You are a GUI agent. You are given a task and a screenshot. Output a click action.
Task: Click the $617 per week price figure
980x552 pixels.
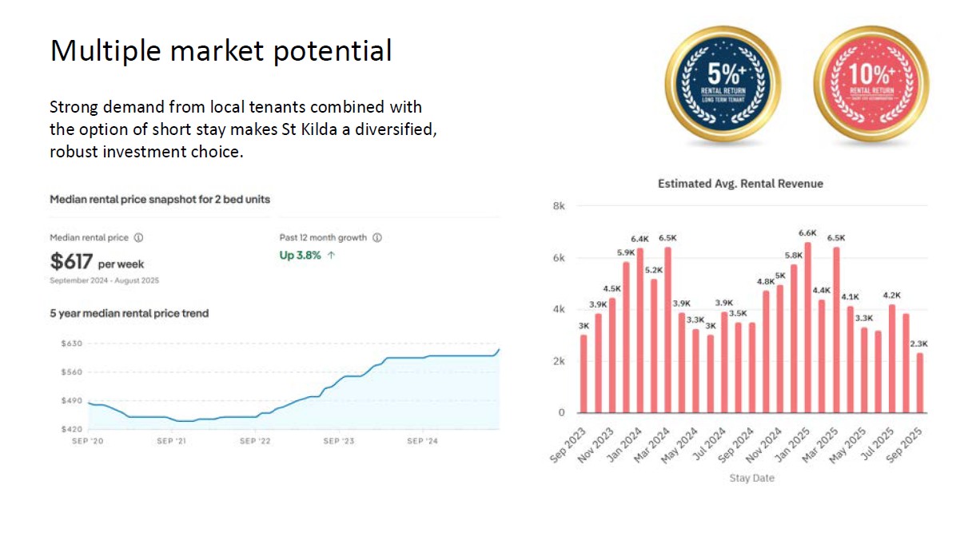tap(97, 261)
